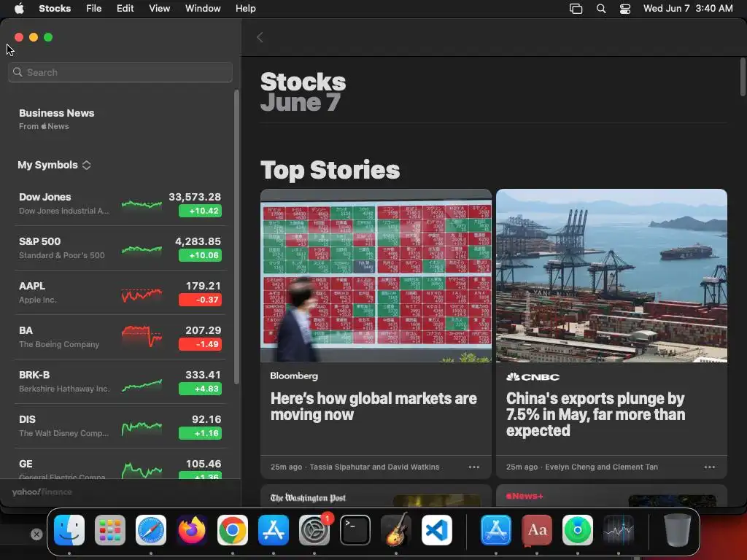747x560 pixels.
Task: Open the Yahoo Finance link
Action: (x=42, y=492)
